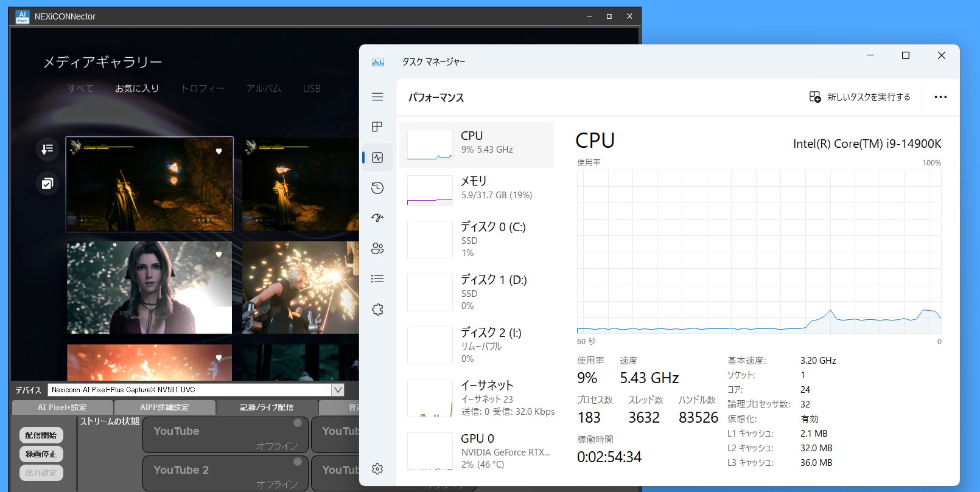Viewport: 980px width, 492px height.
Task: Click the Task Manager title bar icon
Action: (x=378, y=62)
